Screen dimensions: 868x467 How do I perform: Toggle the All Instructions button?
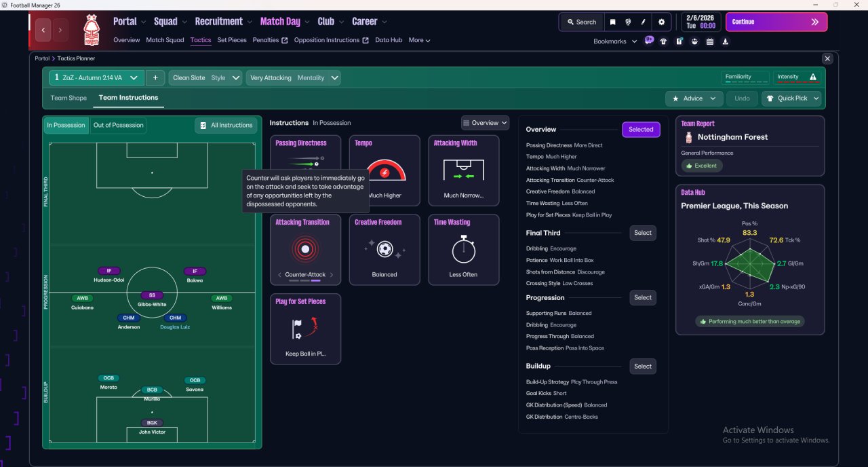[x=226, y=126]
